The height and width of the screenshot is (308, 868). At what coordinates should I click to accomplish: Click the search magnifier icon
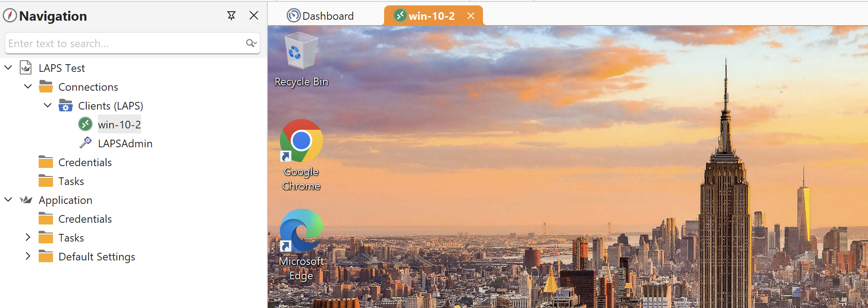pos(251,43)
